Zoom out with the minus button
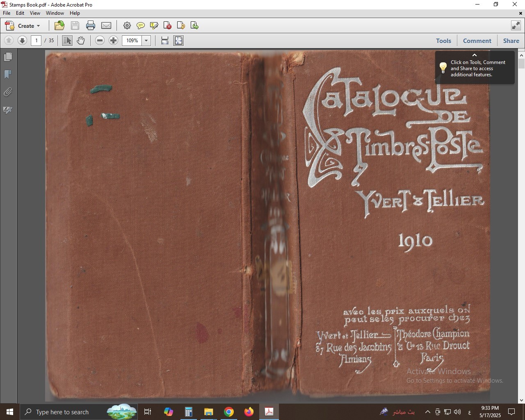525x420 pixels. 100,40
